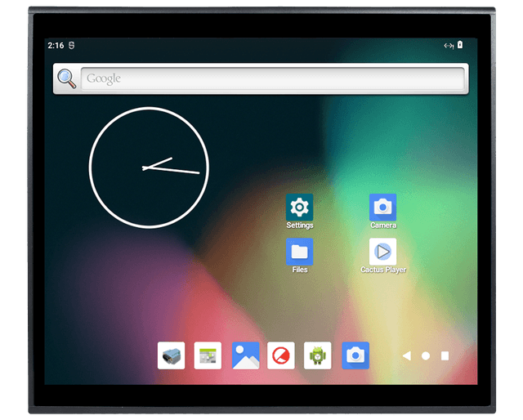Tap the battery status icon
Viewport: 523px width, 420px height.
460,45
